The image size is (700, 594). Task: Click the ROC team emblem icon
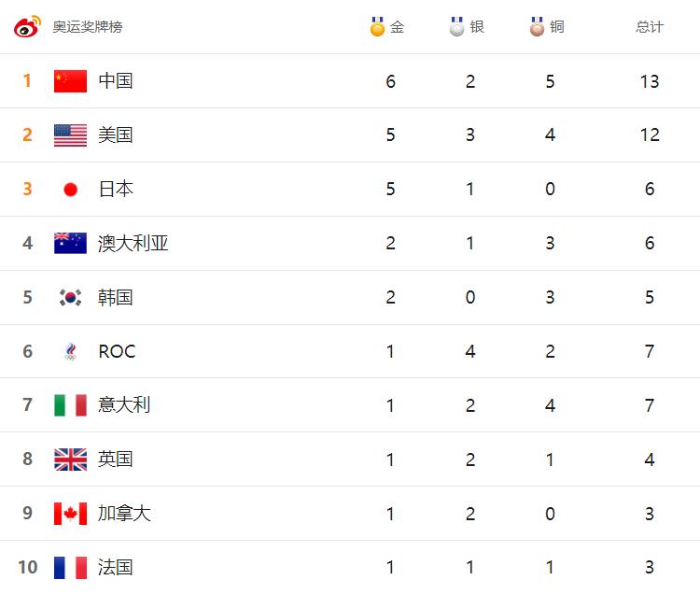[71, 351]
